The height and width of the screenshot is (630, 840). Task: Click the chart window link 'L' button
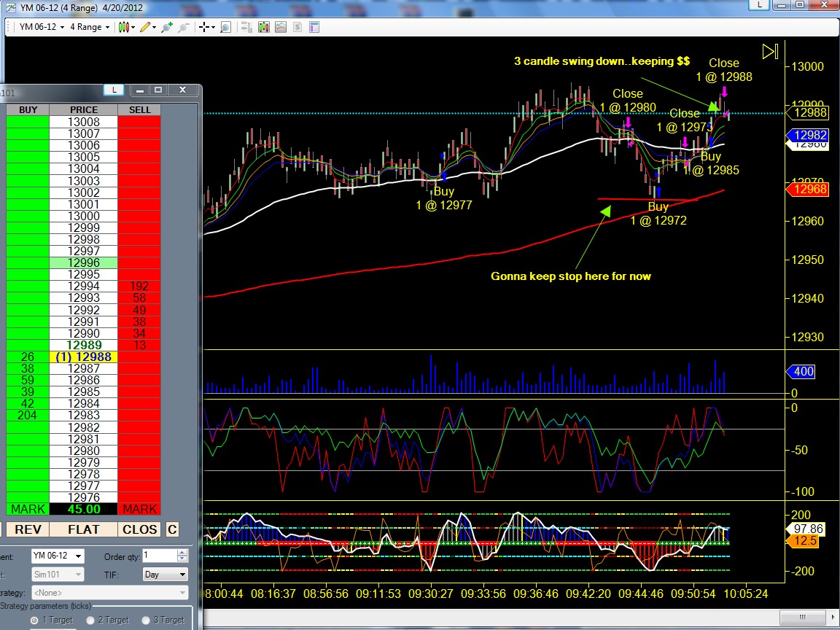pyautogui.click(x=759, y=4)
